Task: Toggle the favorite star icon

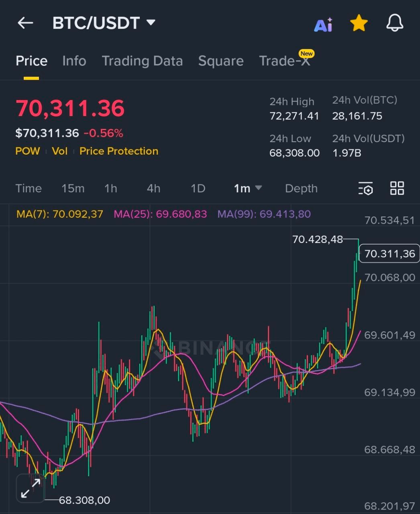Action: tap(359, 23)
